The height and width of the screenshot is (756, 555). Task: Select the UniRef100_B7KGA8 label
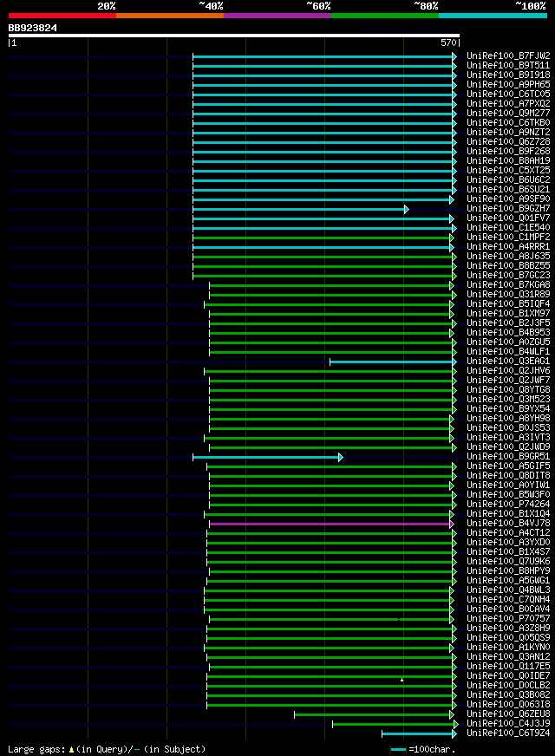508,285
